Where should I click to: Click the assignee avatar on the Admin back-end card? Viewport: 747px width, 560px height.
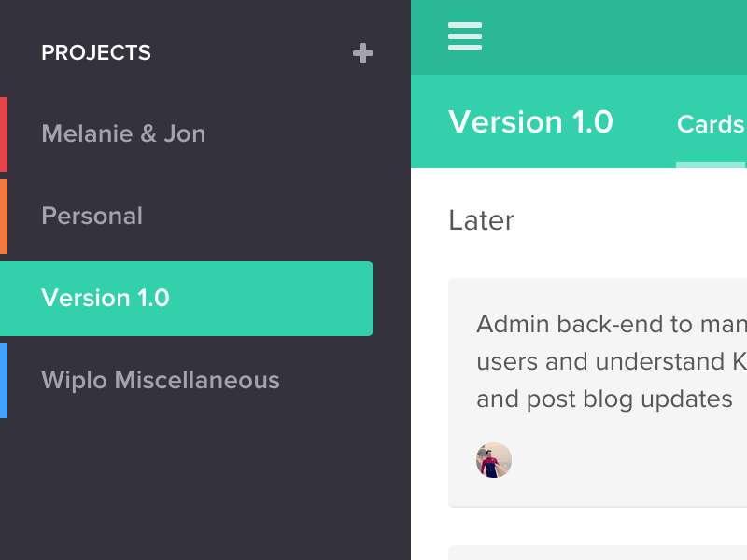pyautogui.click(x=494, y=460)
